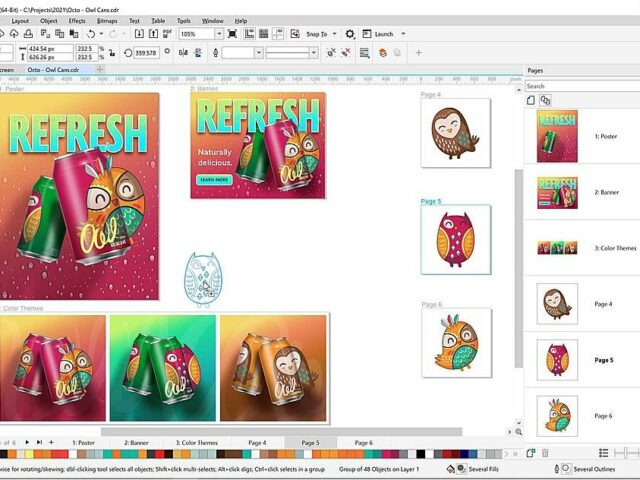Select the Page 6 tab

[363, 442]
